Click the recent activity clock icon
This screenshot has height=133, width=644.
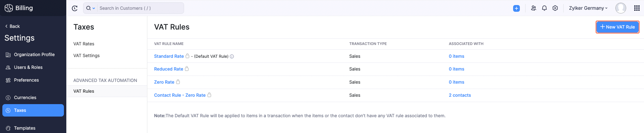(x=75, y=8)
